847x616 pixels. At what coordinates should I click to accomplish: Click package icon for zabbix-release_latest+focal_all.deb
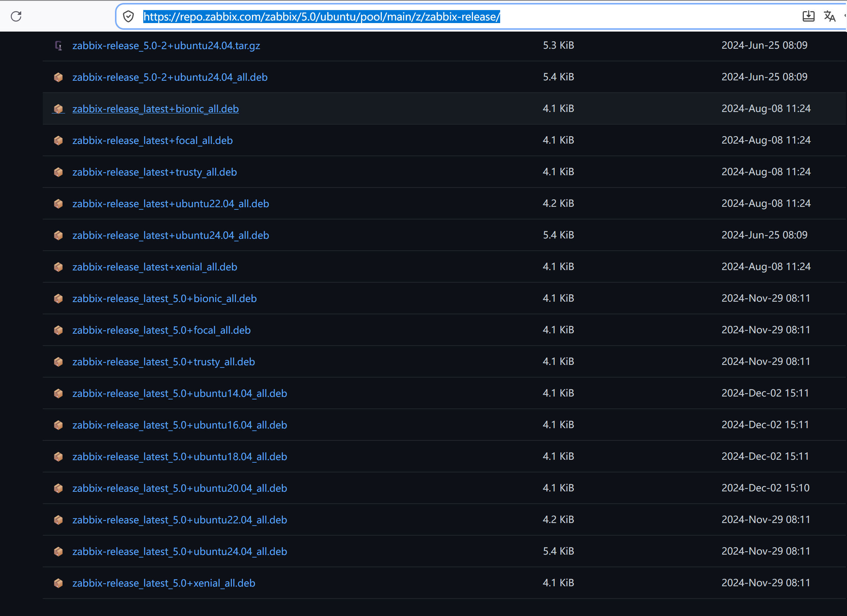58,140
